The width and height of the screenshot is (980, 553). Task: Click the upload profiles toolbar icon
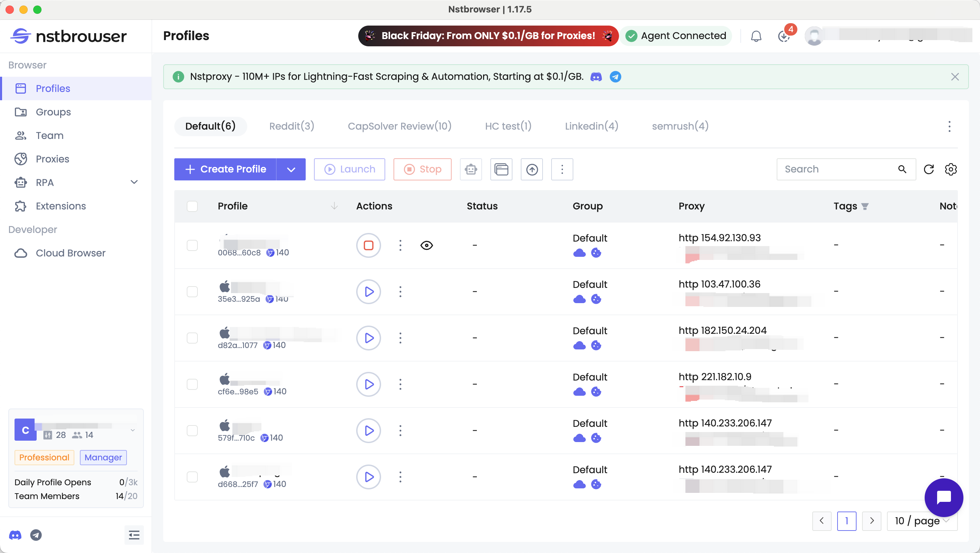pos(531,169)
